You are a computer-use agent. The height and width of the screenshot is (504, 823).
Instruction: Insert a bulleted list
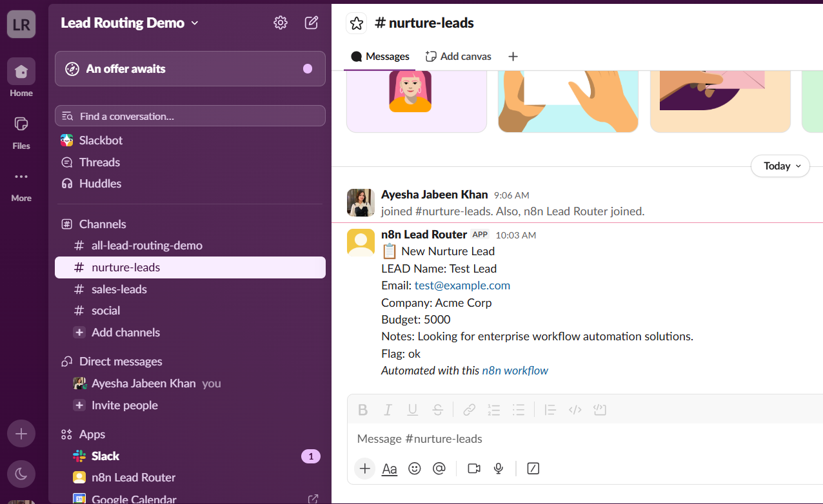coord(519,410)
